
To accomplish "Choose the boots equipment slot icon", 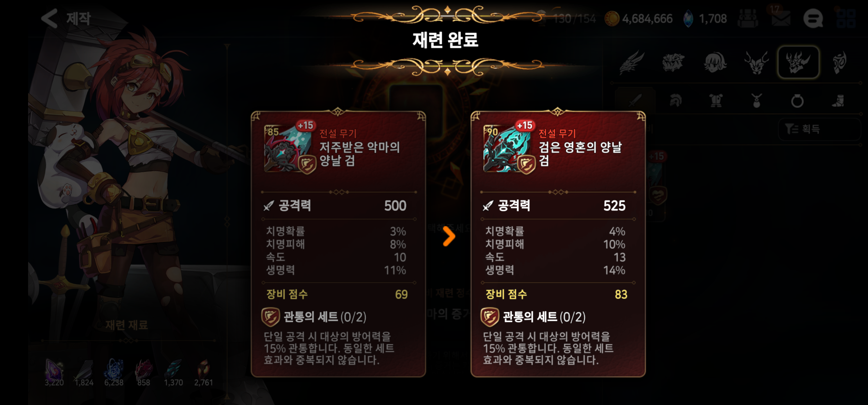I will click(x=838, y=100).
